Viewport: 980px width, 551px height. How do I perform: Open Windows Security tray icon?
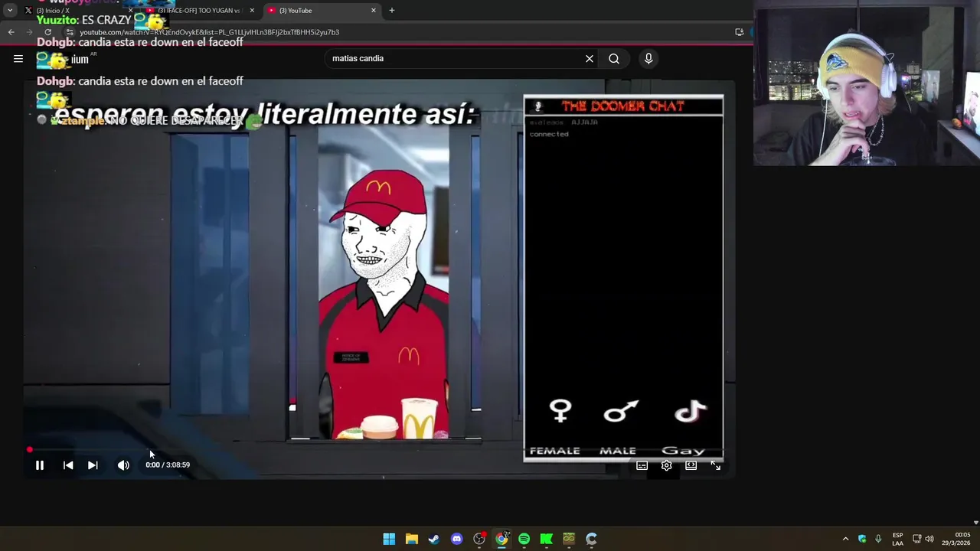(862, 539)
